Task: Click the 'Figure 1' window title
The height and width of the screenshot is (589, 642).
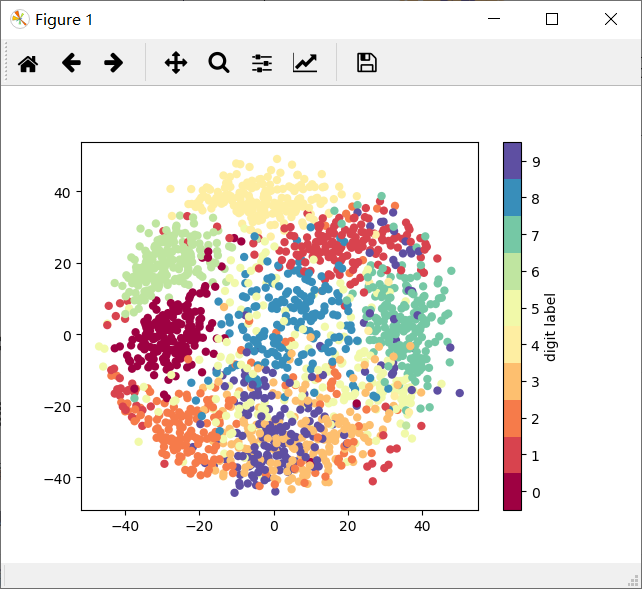Action: pos(64,20)
